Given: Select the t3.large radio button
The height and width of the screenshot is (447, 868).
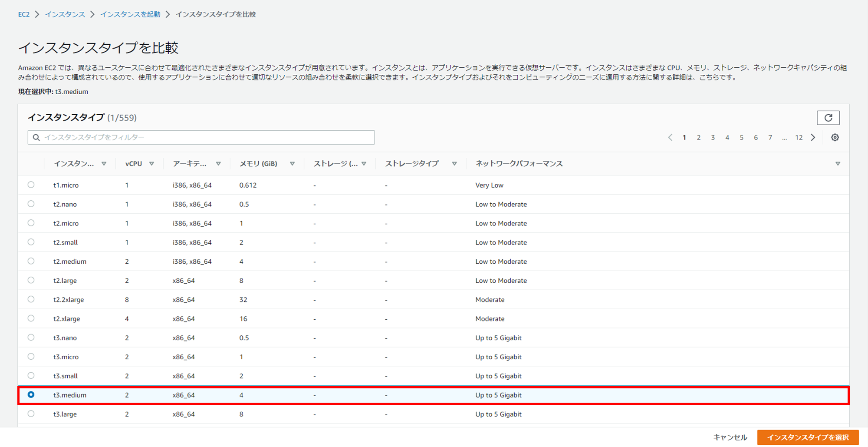Looking at the screenshot, I should click(31, 414).
